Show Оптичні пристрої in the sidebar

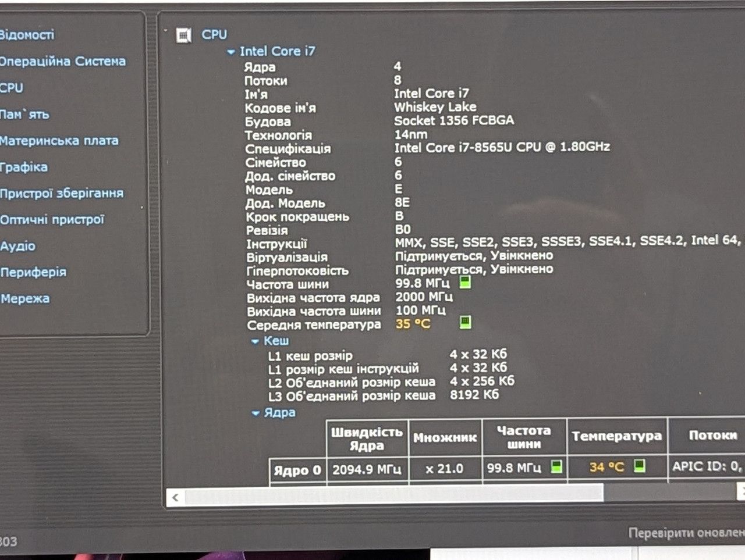(52, 219)
